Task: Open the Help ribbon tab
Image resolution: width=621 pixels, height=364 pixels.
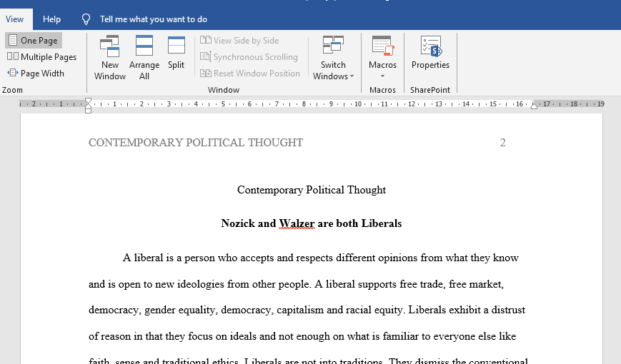Action: click(x=51, y=19)
